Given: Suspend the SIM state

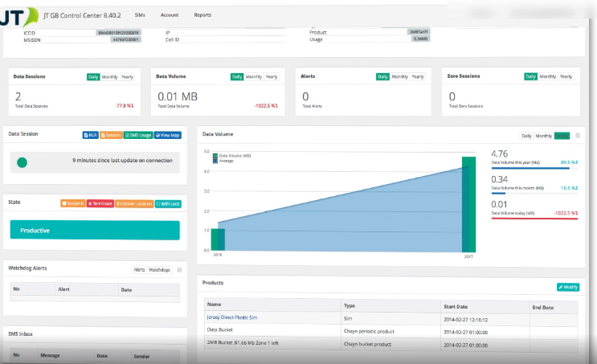Looking at the screenshot, I should [x=73, y=204].
